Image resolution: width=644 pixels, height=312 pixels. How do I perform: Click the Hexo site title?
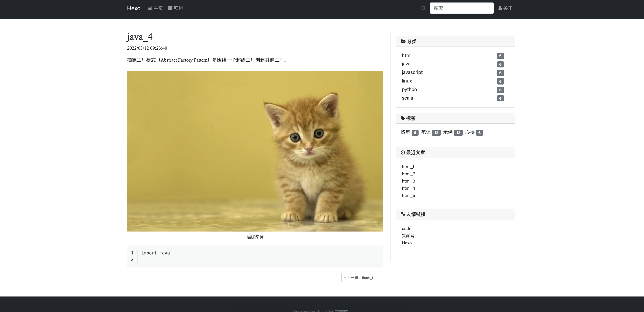(134, 8)
